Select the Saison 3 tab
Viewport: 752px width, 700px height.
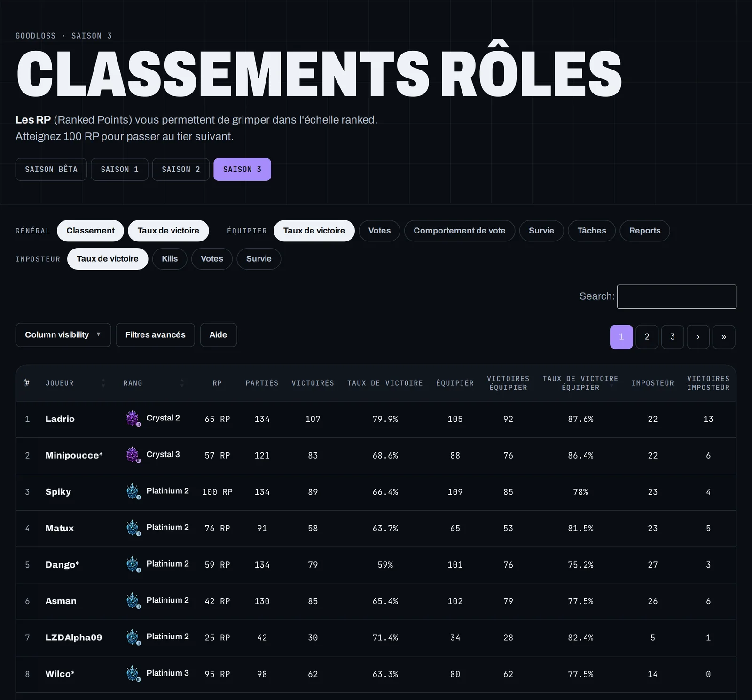tap(242, 170)
